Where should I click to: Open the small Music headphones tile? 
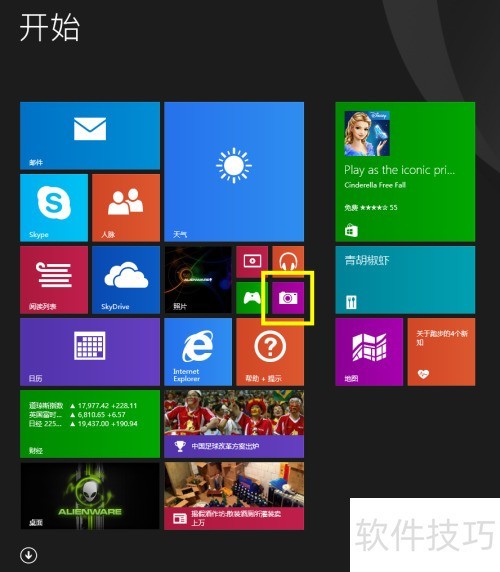(288, 262)
